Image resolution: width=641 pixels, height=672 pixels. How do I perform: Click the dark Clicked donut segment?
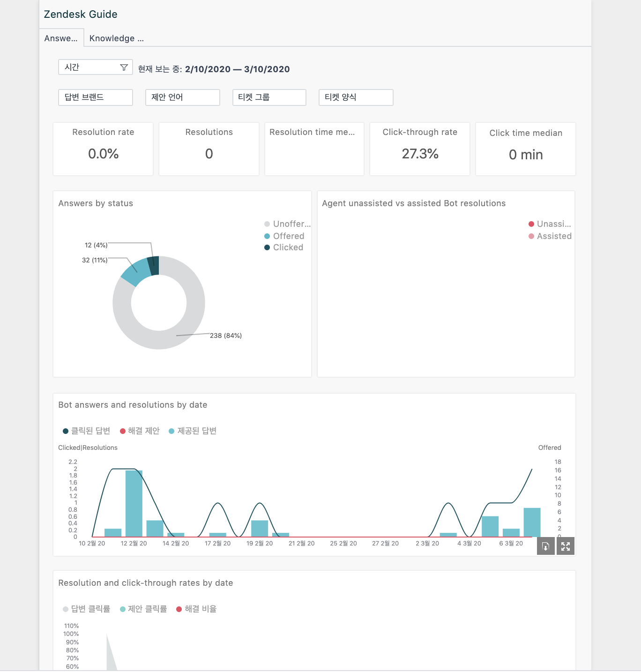tap(154, 266)
